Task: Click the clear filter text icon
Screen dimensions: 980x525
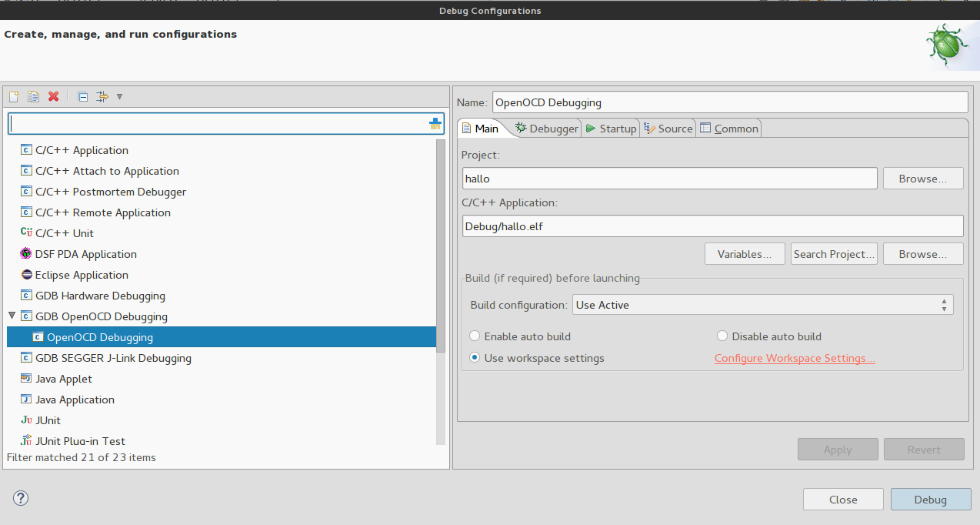Action: pyautogui.click(x=435, y=124)
